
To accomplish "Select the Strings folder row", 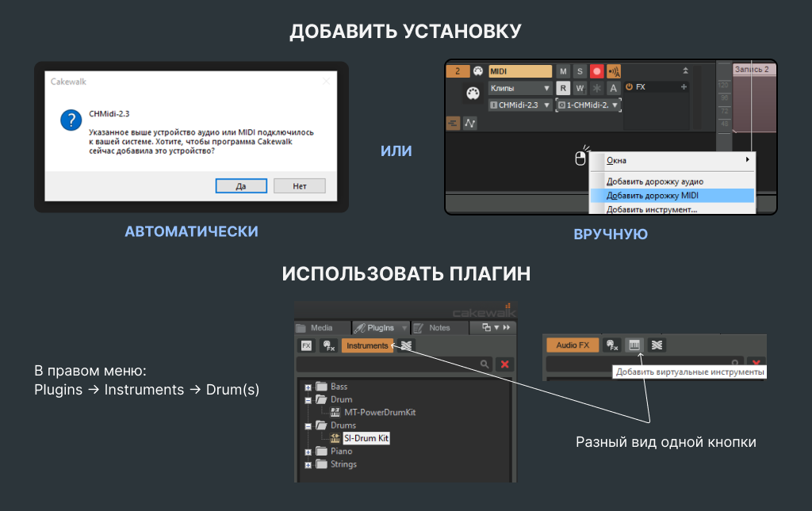I will click(336, 464).
